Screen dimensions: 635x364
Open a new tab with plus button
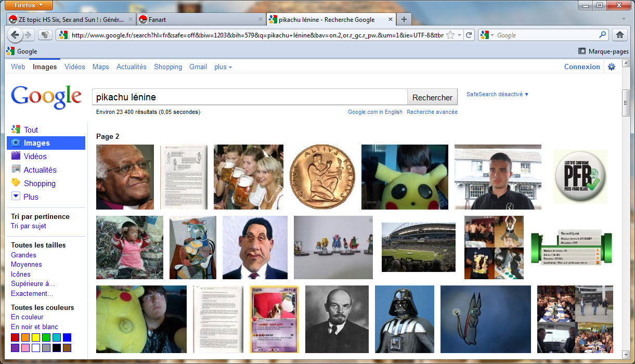pyautogui.click(x=404, y=19)
